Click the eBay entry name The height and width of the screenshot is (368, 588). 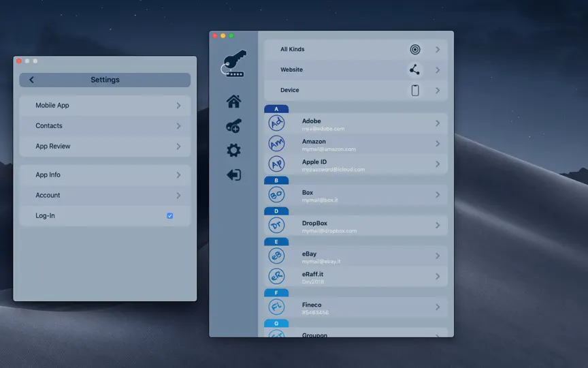pyautogui.click(x=309, y=254)
